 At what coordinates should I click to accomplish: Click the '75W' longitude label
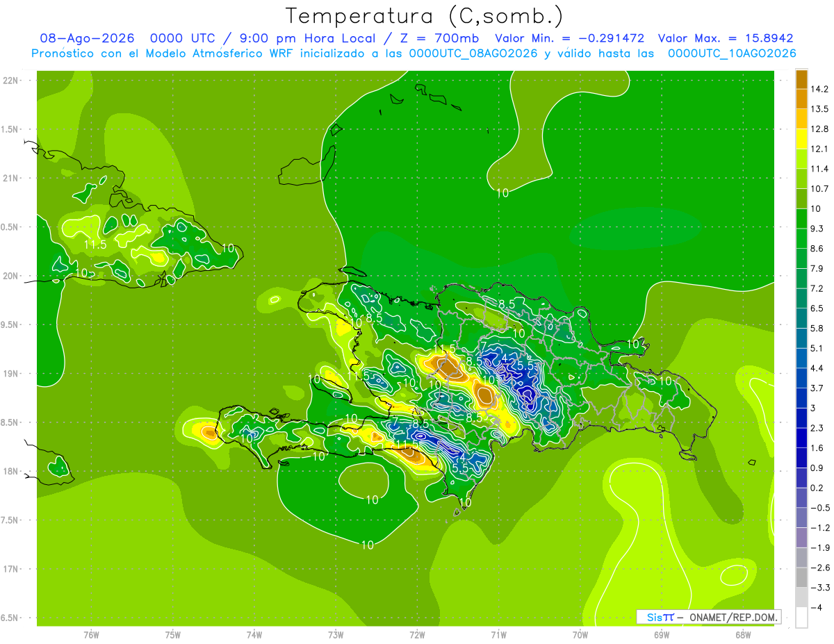173,634
